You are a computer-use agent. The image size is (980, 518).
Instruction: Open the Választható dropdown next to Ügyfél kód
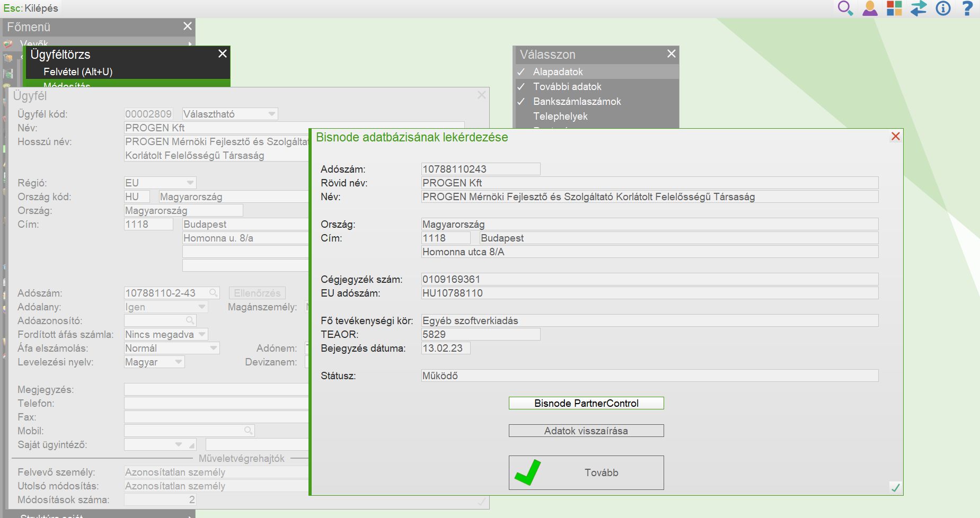230,114
